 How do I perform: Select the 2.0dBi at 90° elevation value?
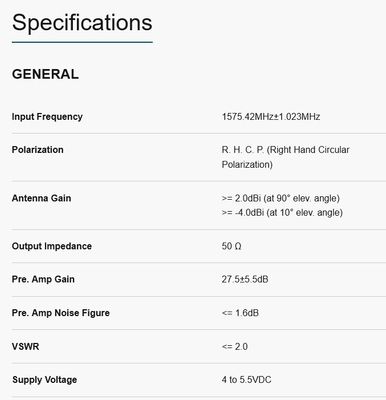(281, 198)
